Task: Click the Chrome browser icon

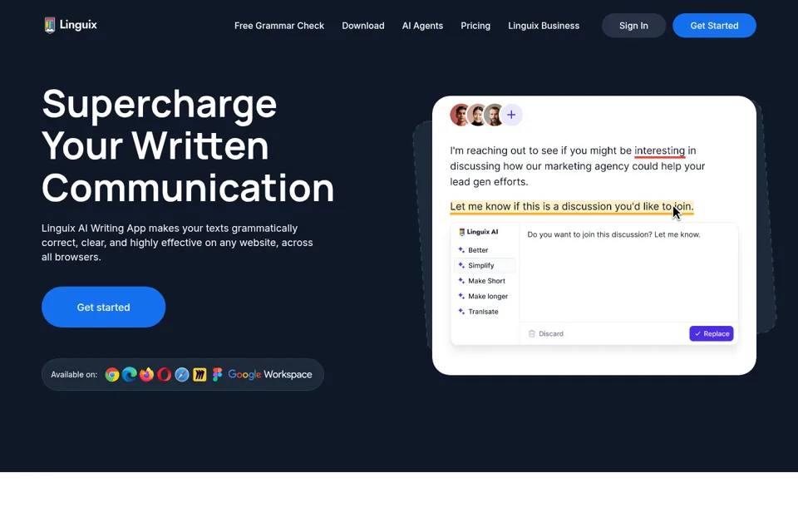Action: pos(112,375)
